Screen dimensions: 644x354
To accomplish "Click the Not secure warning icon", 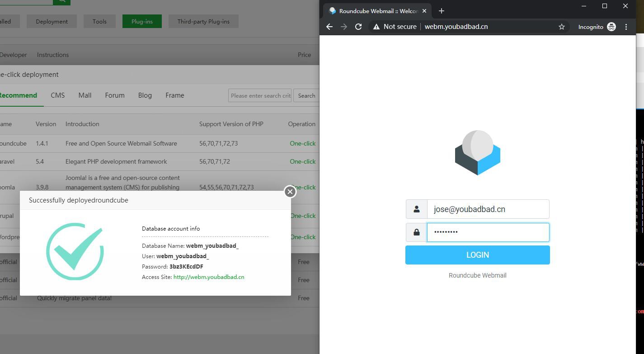I will [x=376, y=27].
